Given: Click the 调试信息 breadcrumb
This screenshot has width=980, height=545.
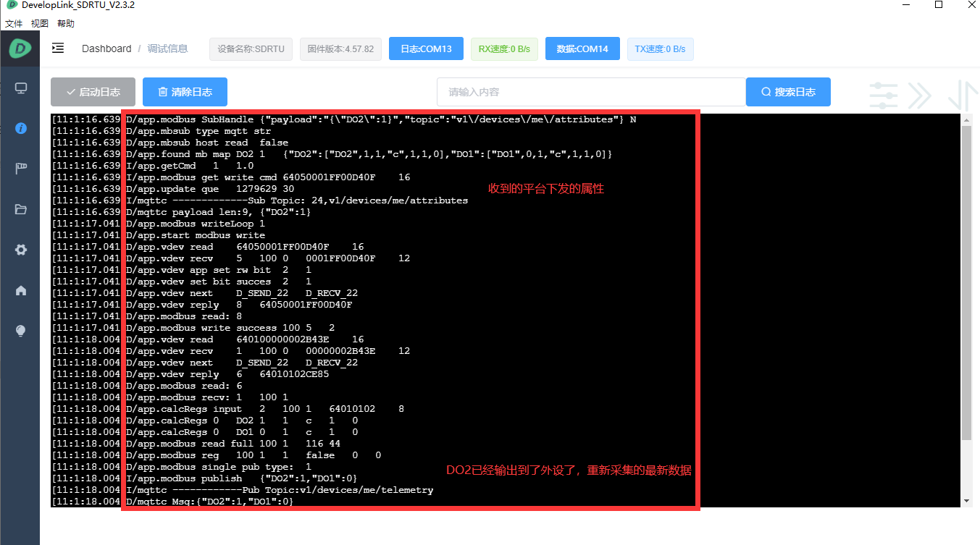Looking at the screenshot, I should [x=168, y=48].
